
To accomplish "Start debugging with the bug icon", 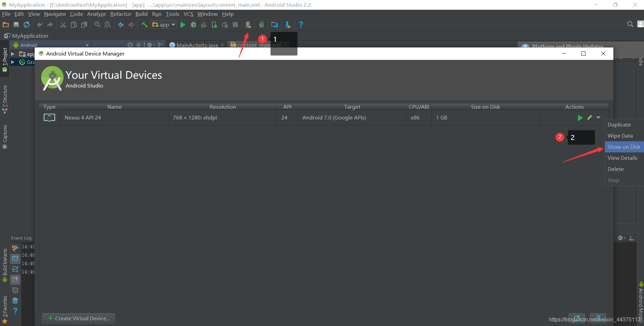I will tap(193, 25).
